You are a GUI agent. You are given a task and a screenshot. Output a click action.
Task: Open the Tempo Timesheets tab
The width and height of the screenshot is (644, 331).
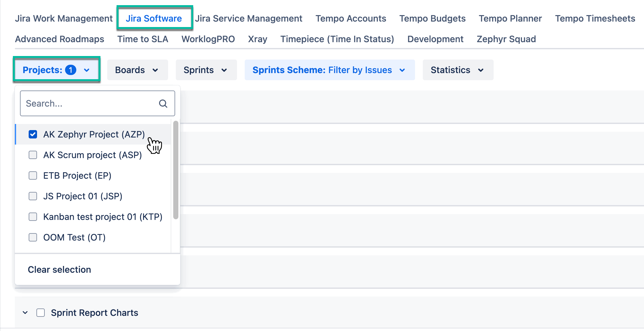[595, 18]
